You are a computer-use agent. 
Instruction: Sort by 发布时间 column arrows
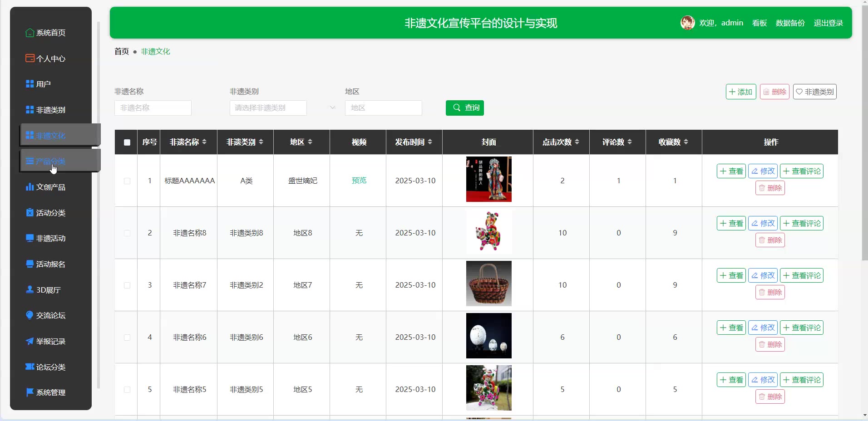pyautogui.click(x=430, y=142)
